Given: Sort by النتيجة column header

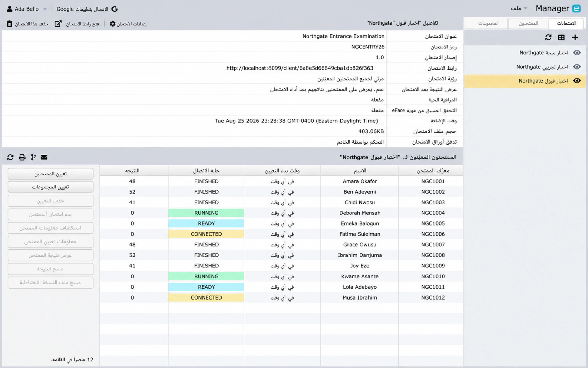Looking at the screenshot, I should (134, 171).
